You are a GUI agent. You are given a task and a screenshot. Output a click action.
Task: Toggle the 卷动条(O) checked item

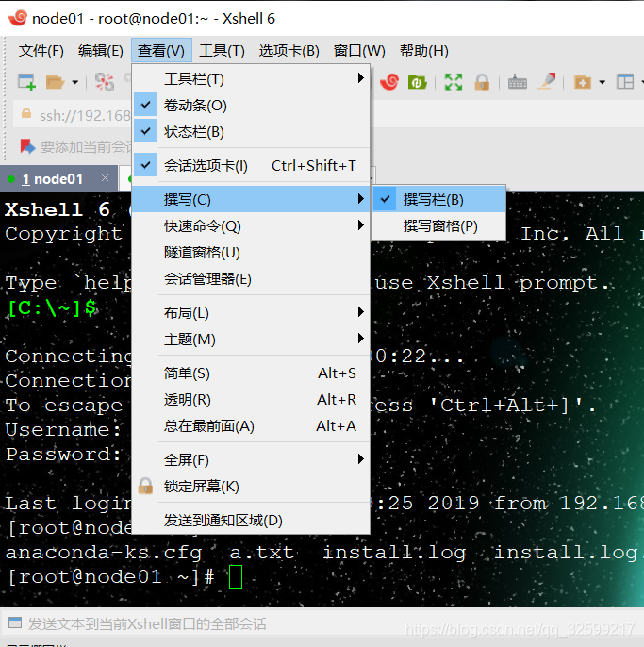pos(251,106)
